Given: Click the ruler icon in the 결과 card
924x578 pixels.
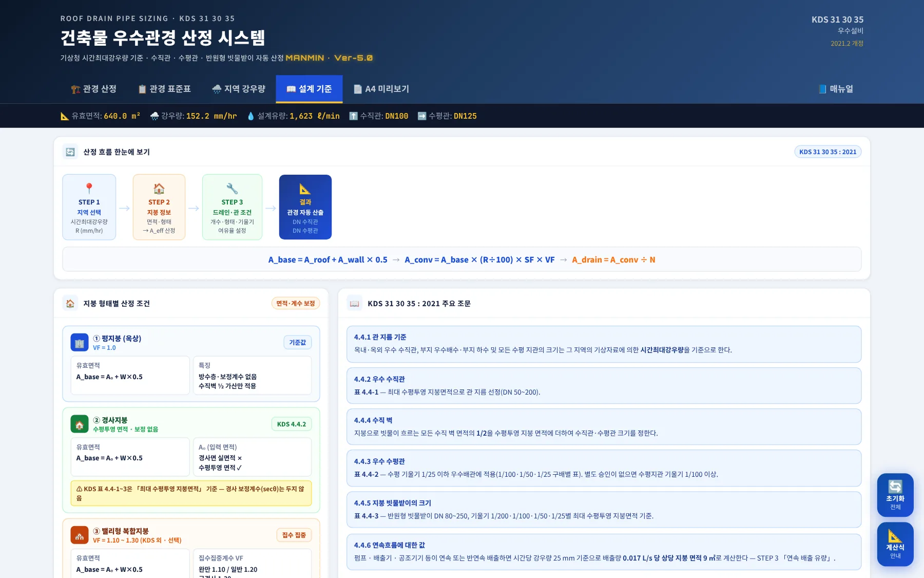Looking at the screenshot, I should 305,189.
